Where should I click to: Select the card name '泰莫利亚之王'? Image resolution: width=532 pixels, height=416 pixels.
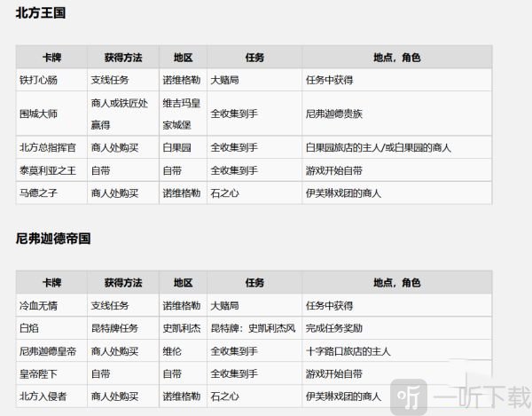[48, 170]
